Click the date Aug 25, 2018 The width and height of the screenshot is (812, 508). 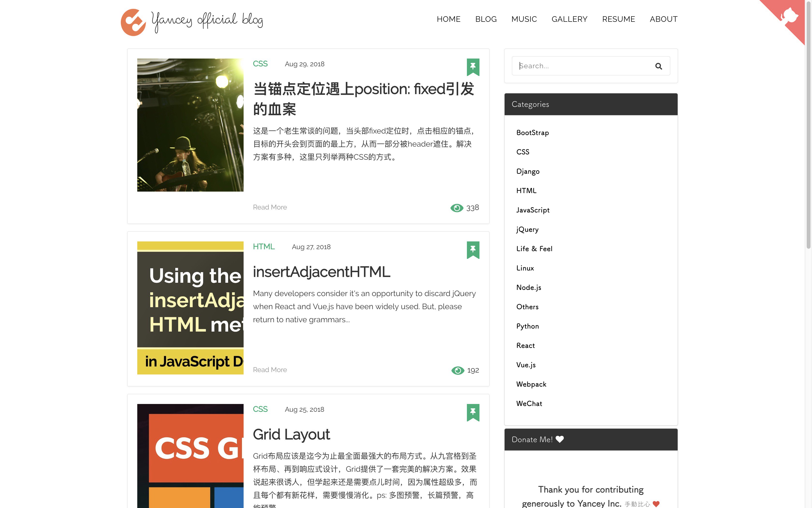[x=304, y=410]
